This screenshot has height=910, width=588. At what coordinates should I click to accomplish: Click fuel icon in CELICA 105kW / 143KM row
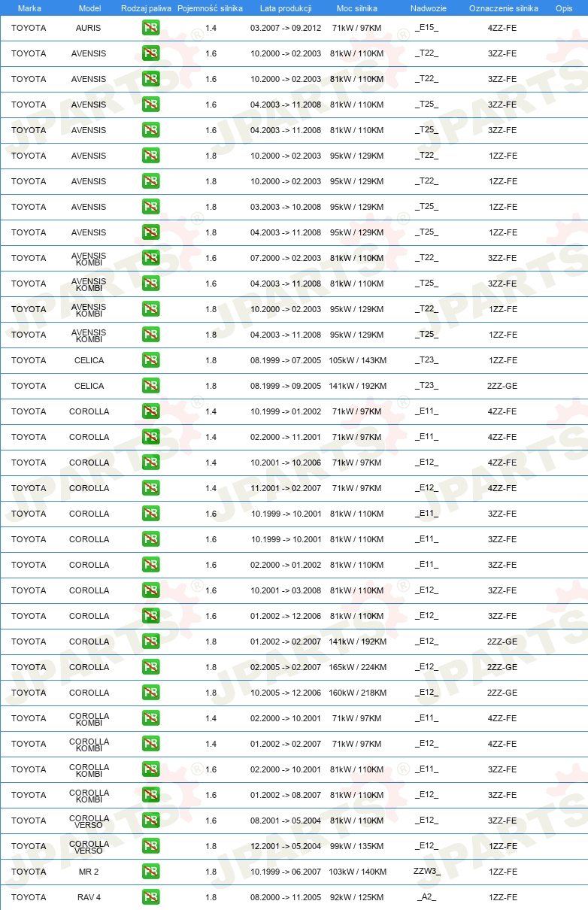click(150, 360)
